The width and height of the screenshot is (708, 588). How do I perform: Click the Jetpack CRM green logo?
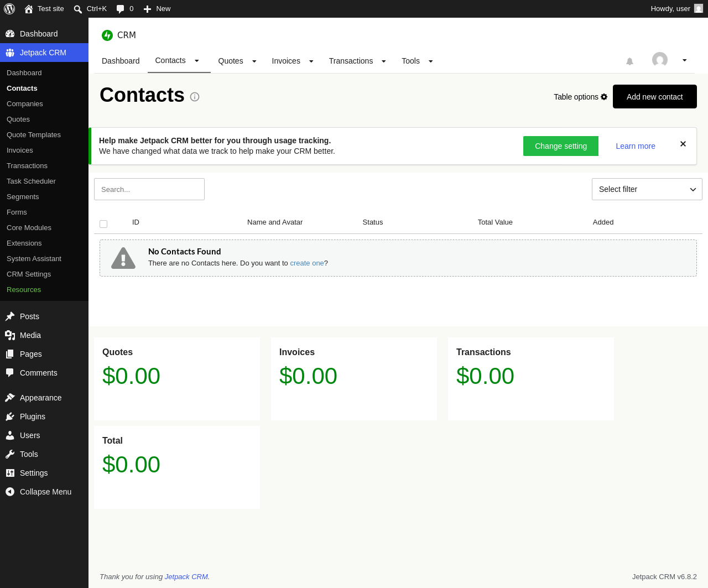click(x=107, y=35)
